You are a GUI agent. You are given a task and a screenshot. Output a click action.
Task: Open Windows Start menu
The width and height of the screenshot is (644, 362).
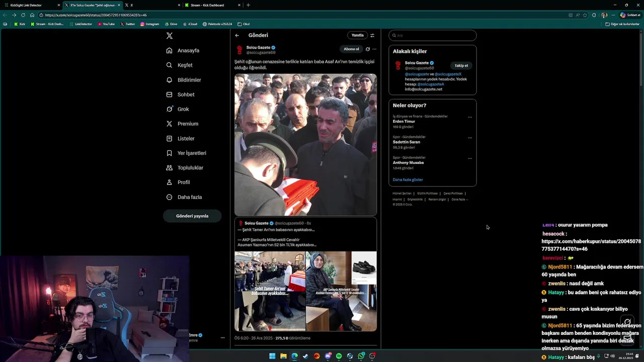[x=272, y=356]
